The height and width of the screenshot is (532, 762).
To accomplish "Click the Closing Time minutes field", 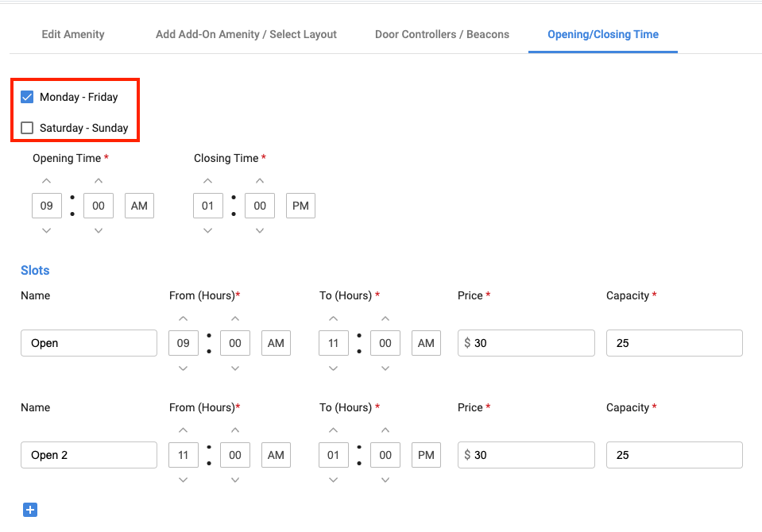I will 260,206.
